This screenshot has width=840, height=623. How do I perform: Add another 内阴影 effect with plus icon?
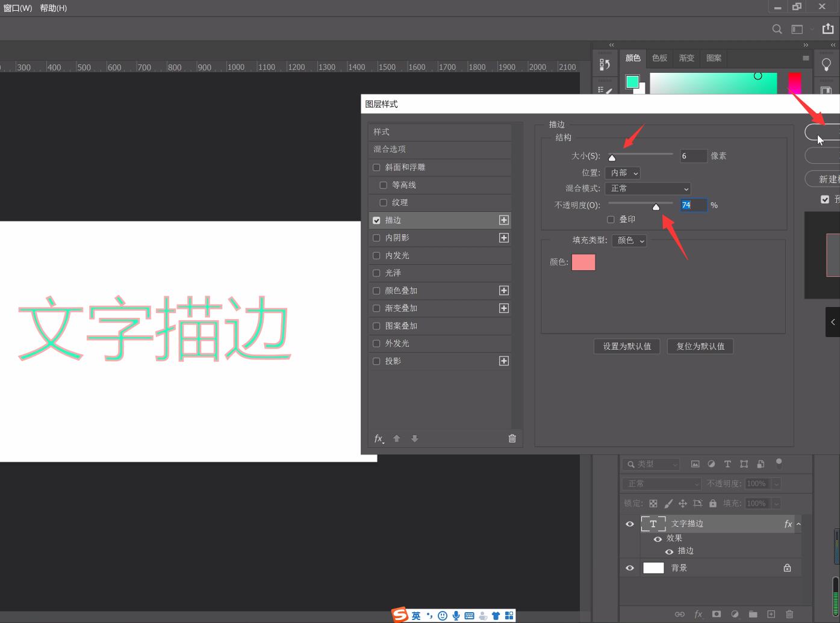(504, 238)
